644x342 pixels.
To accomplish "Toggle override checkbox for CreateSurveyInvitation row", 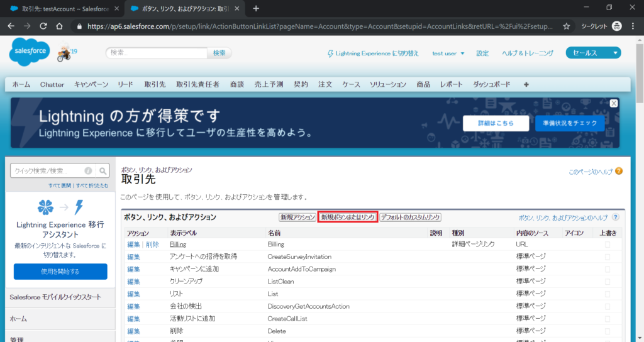I will 607,256.
